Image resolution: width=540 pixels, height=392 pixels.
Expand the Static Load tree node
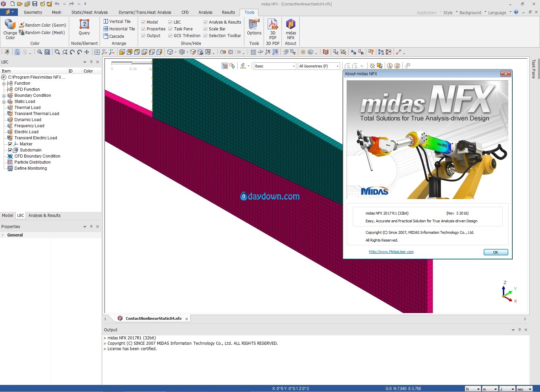pos(4,102)
